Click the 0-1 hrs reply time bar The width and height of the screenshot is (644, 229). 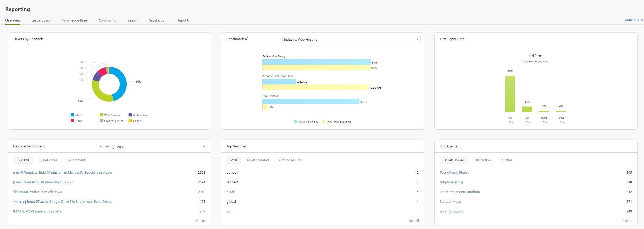(510, 94)
